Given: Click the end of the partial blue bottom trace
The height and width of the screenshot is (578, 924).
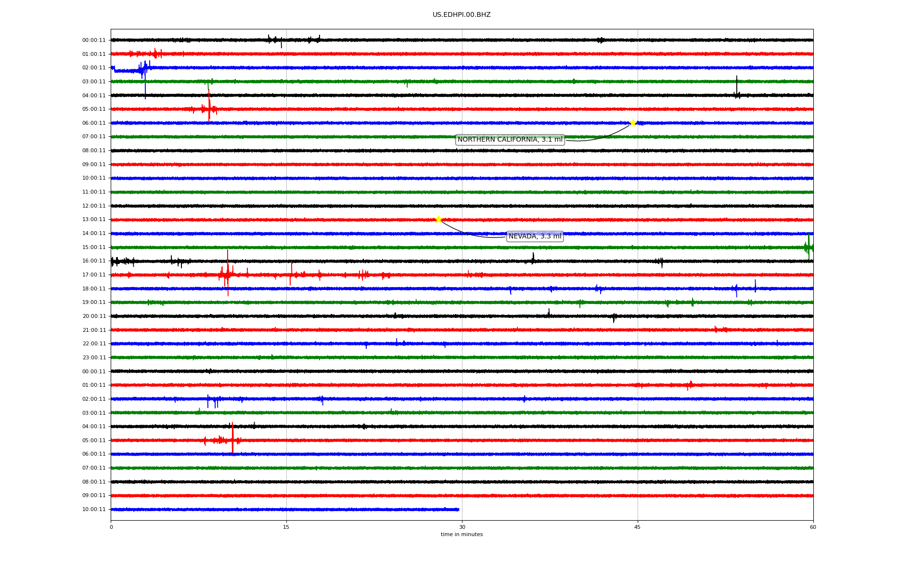Looking at the screenshot, I should (458, 510).
